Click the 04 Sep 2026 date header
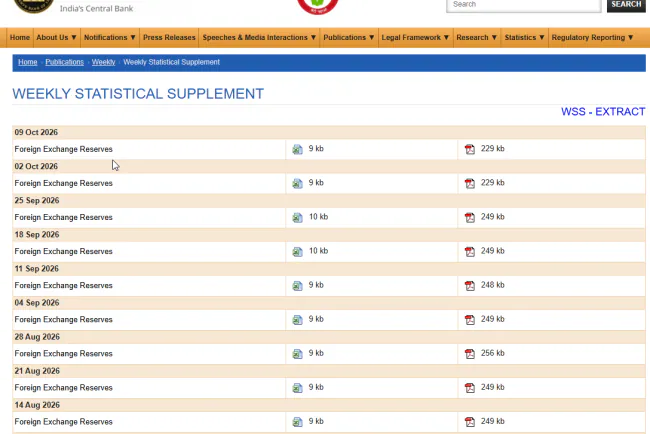This screenshot has height=434, width=650. (x=37, y=303)
